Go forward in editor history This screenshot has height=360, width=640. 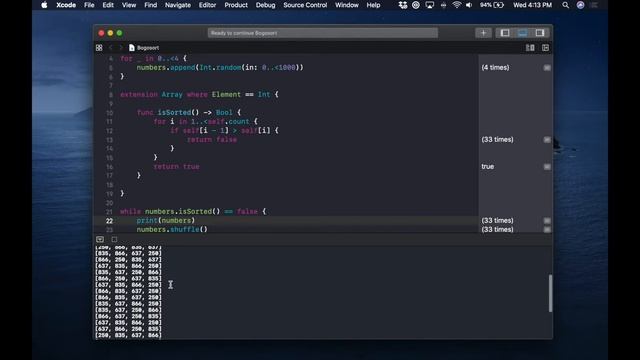pos(121,48)
